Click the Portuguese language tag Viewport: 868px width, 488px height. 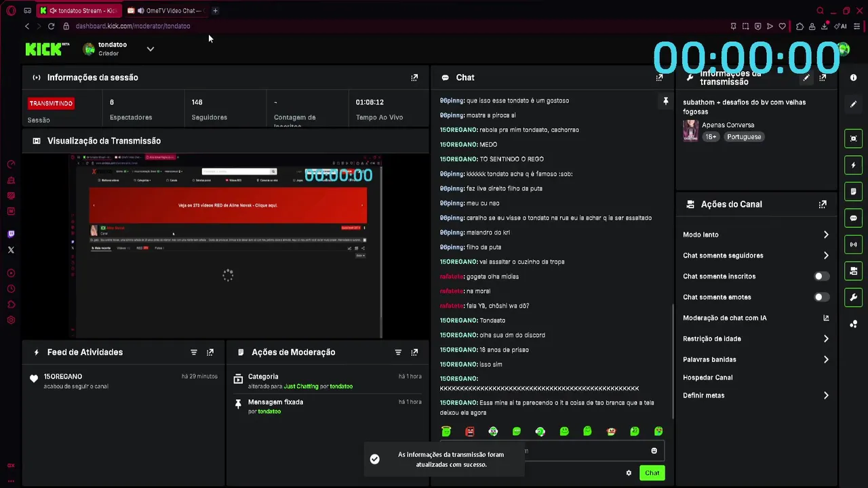click(x=744, y=137)
